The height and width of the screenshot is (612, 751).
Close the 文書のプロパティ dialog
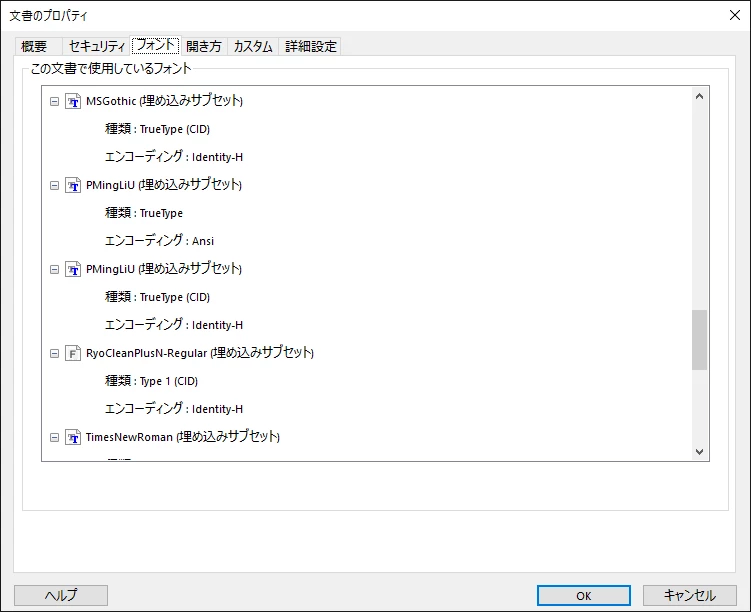(x=735, y=15)
